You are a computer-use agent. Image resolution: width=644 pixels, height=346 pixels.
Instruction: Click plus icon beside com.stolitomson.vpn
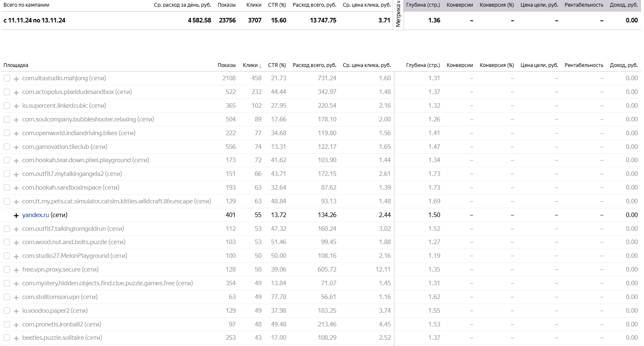coord(16,297)
